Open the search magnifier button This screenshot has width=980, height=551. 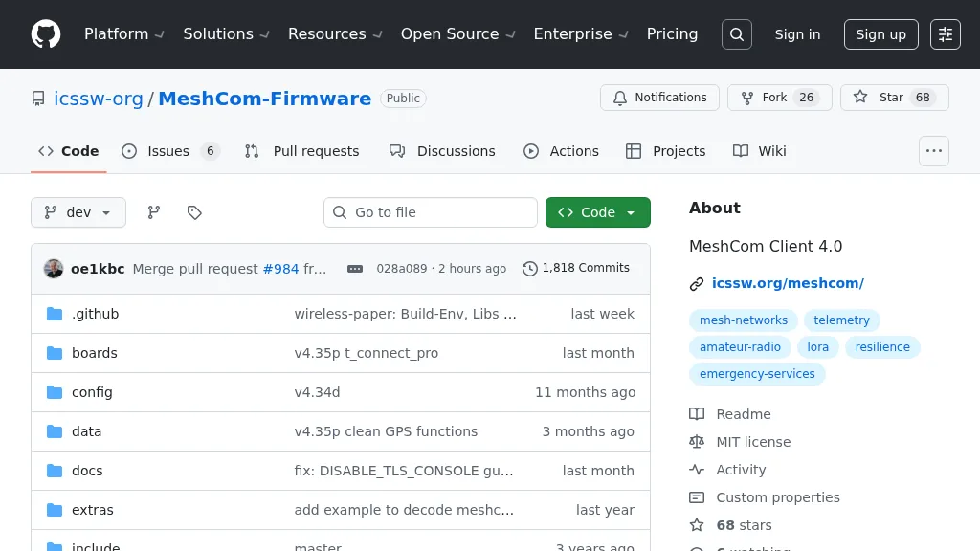(x=736, y=34)
